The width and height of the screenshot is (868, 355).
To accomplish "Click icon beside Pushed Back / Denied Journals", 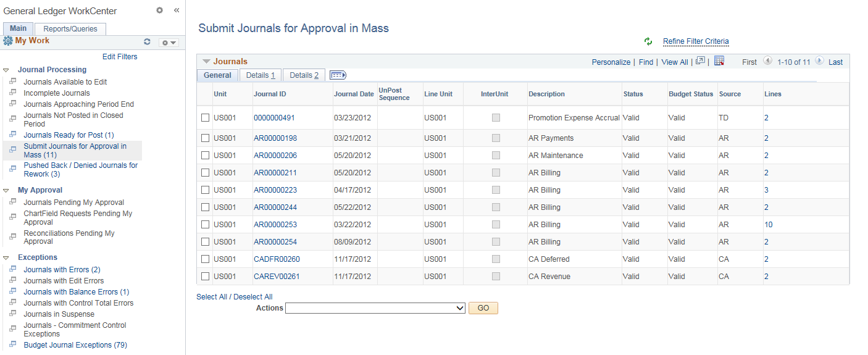I will [13, 168].
